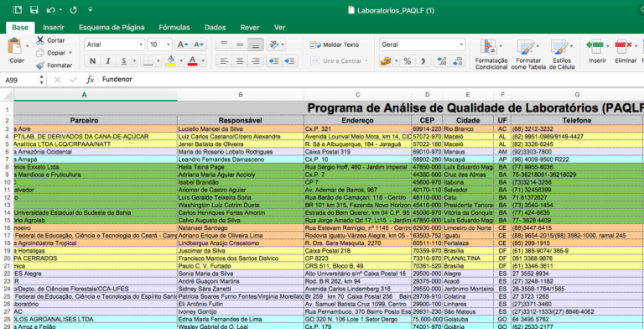The image size is (644, 329).
Task: Open Formatar como Tabela
Action: 528,54
